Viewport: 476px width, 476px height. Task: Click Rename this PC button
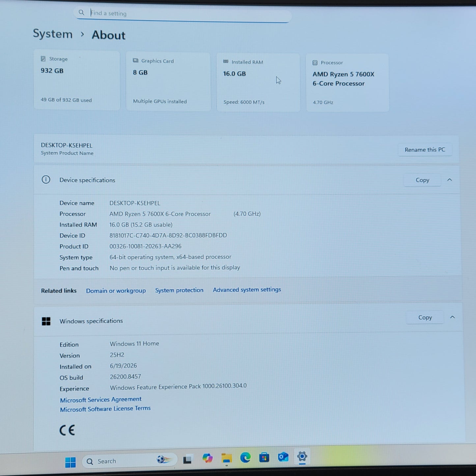(425, 150)
